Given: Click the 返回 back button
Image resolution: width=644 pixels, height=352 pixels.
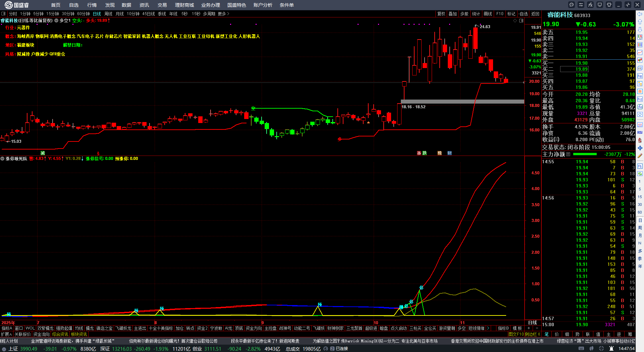Looking at the screenshot, I should [535, 14].
